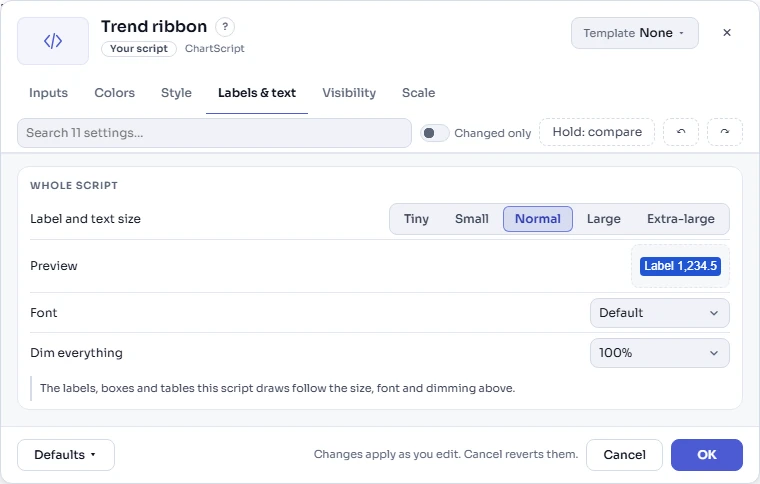Click the 'labels, boxes and tables' hint text
The height and width of the screenshot is (484, 760).
pyautogui.click(x=277, y=389)
